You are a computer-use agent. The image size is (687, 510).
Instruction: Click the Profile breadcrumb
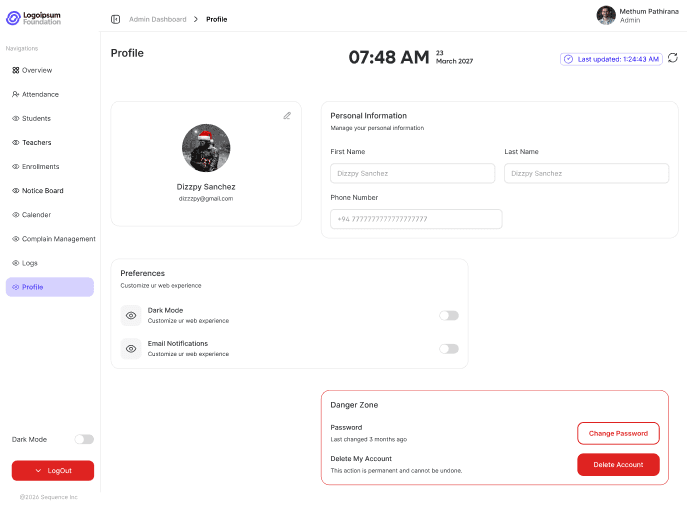216,19
